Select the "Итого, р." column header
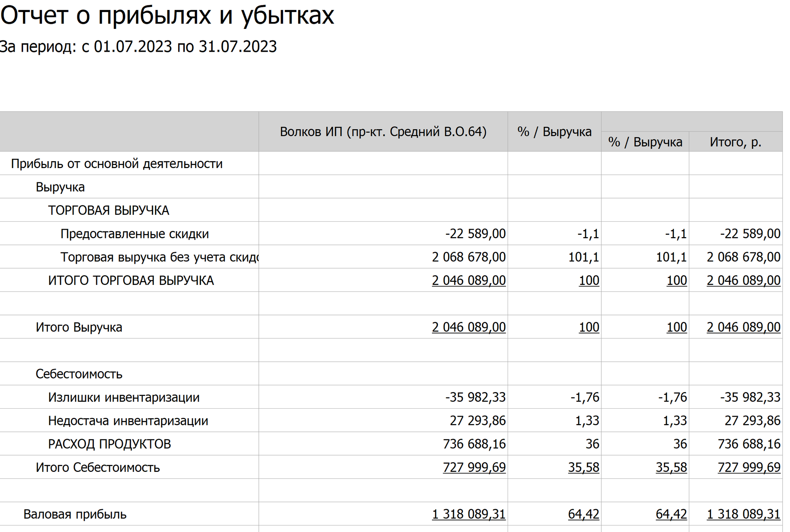This screenshot has height=532, width=790. pyautogui.click(x=735, y=142)
